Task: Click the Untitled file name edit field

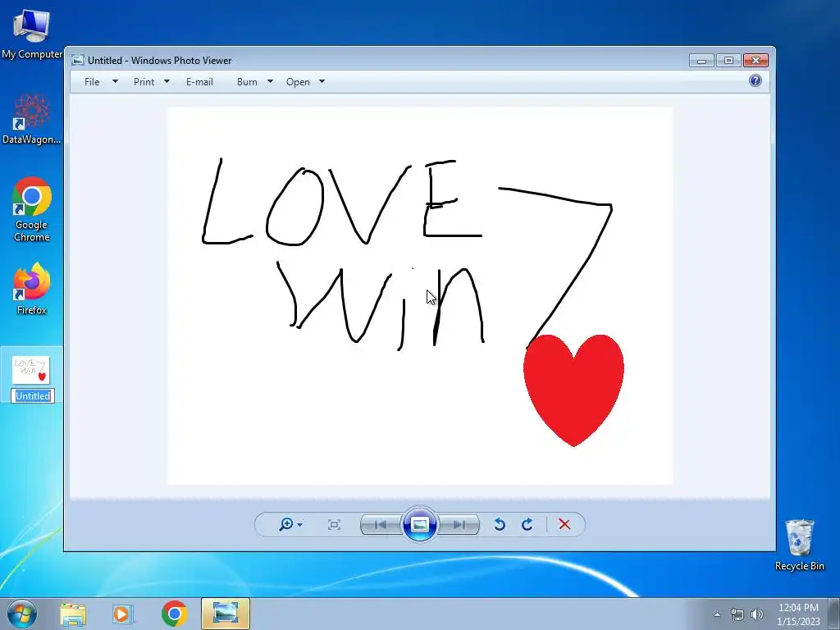Action: coord(33,396)
